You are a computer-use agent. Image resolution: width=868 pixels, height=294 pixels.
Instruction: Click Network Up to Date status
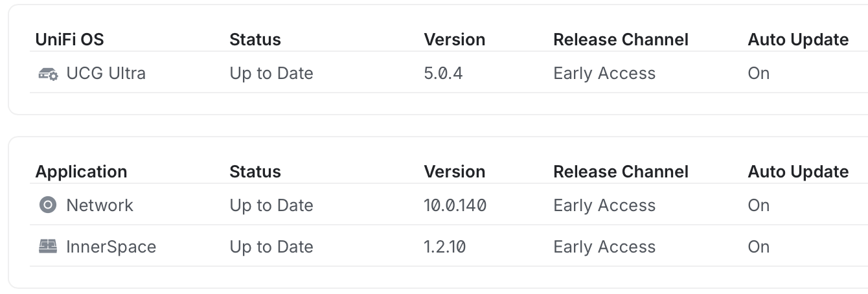pos(271,205)
